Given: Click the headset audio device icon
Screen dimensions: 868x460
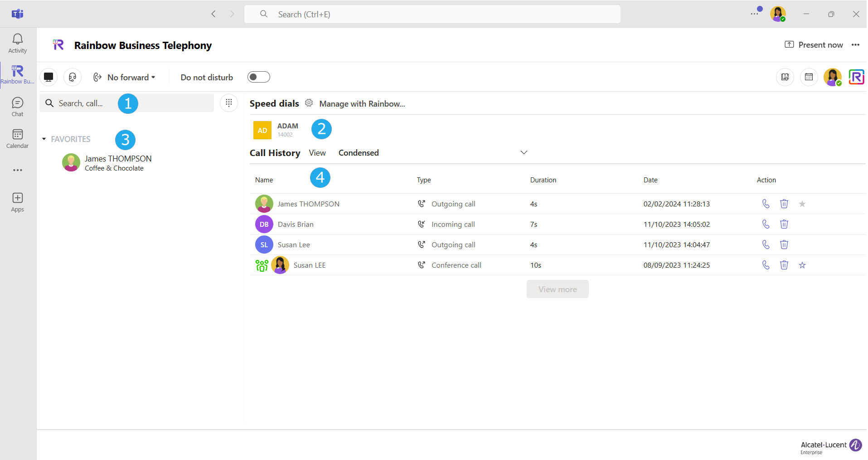Looking at the screenshot, I should coord(73,77).
